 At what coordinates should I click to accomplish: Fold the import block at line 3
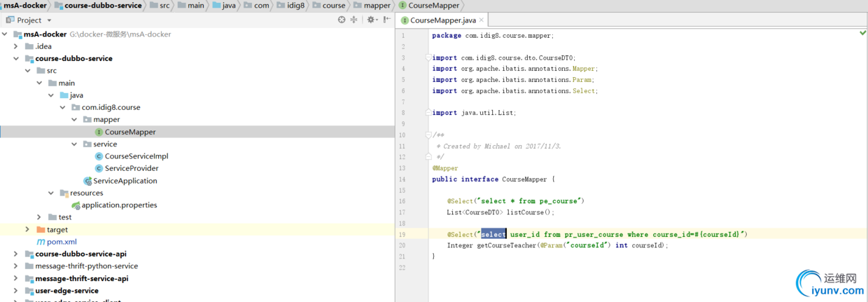point(428,57)
